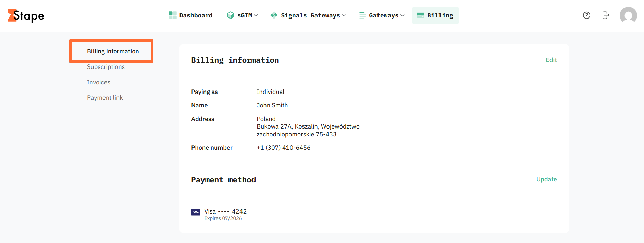Open the help question mark icon
644x243 pixels.
tap(586, 15)
